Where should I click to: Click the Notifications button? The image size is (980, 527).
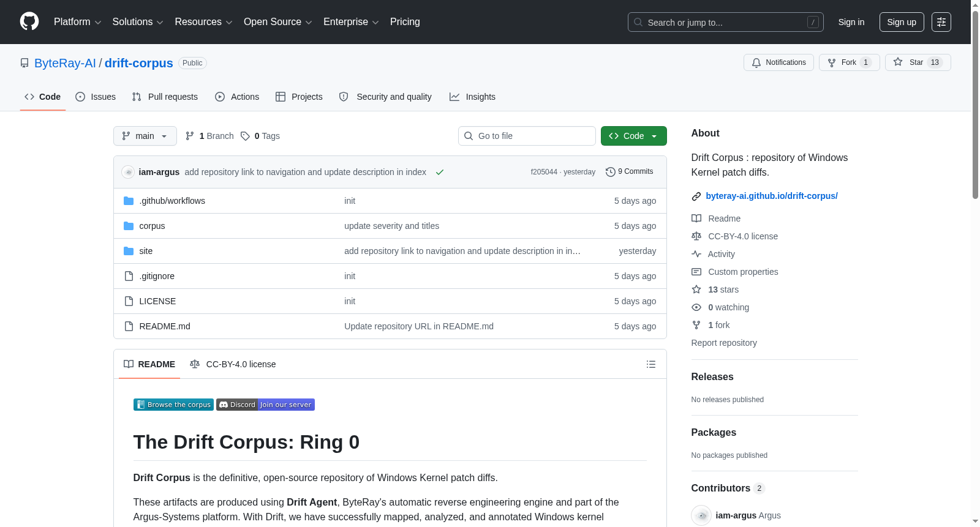coord(778,62)
